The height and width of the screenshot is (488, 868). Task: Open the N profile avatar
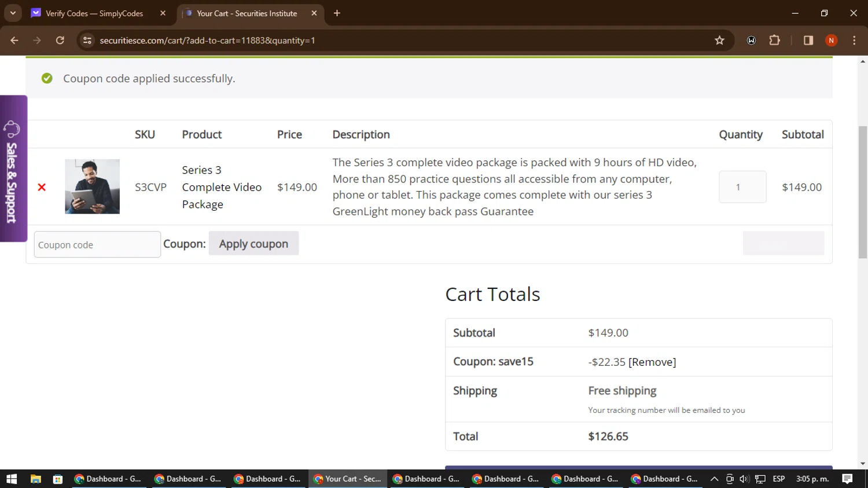(831, 41)
